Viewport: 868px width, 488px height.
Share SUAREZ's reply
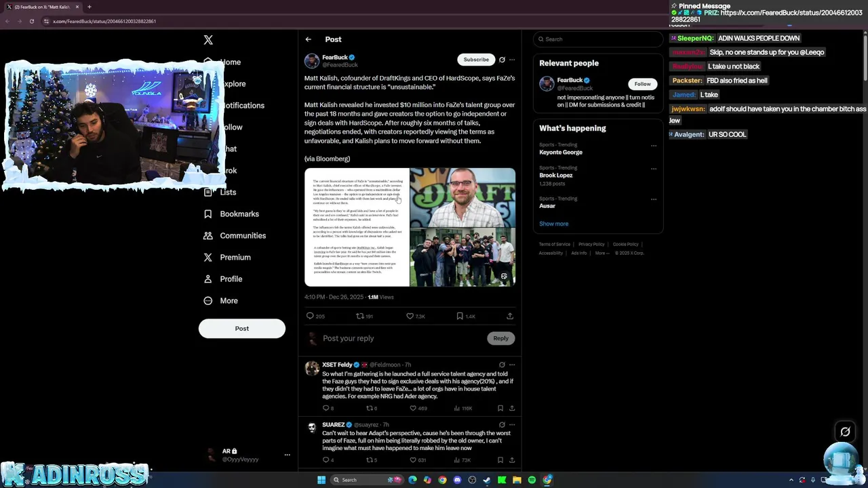512,460
